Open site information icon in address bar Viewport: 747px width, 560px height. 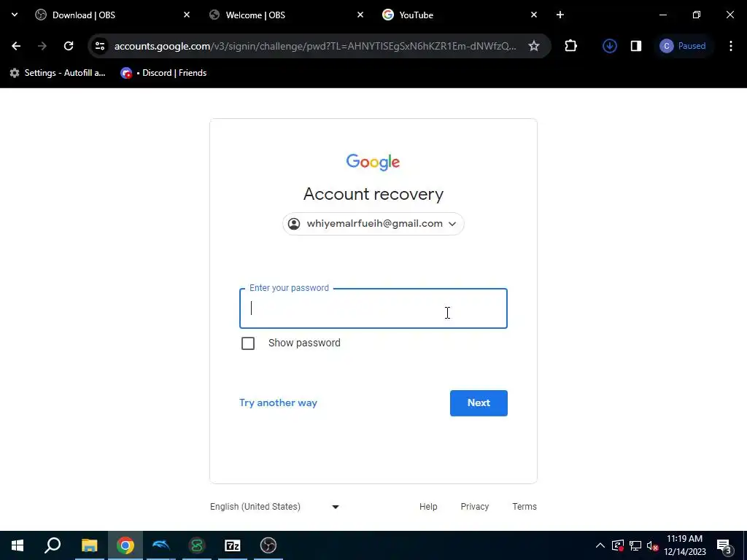click(x=100, y=46)
